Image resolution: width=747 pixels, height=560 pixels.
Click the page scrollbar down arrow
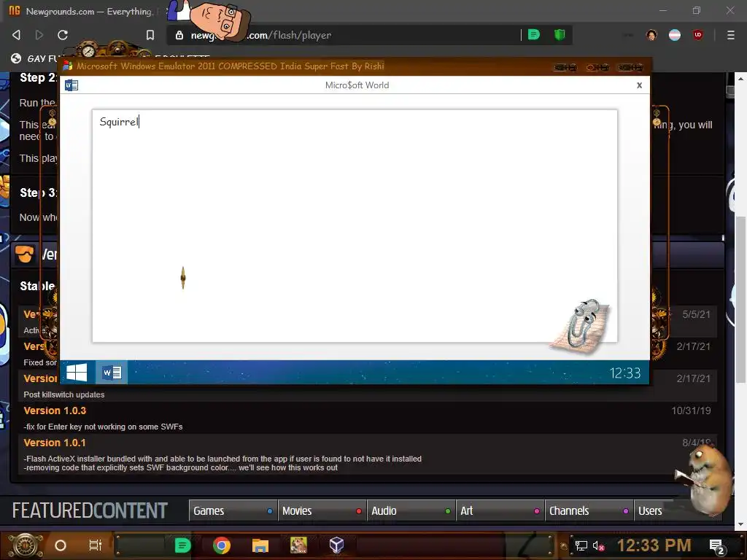pos(740,524)
